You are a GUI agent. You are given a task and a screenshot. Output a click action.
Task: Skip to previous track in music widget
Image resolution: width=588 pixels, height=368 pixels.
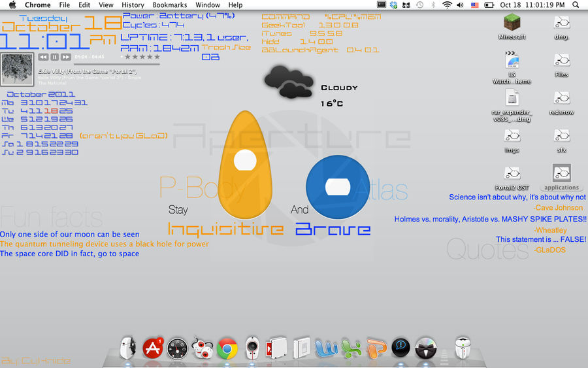tap(43, 57)
